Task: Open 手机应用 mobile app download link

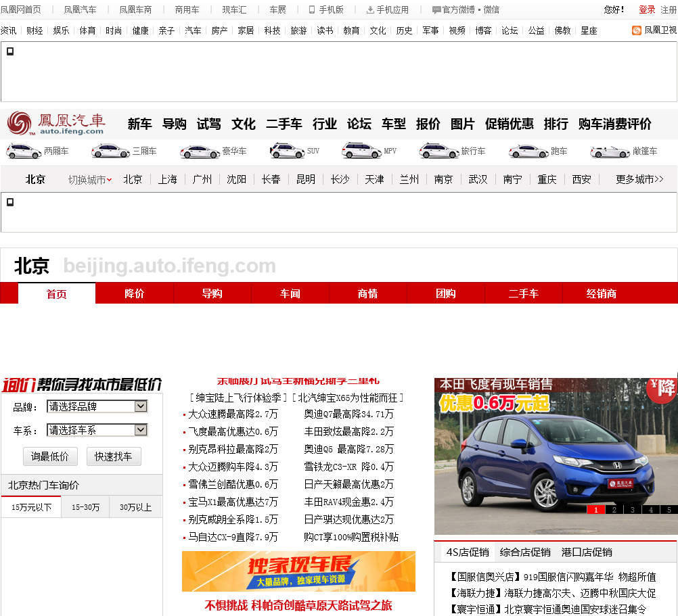Action: pyautogui.click(x=388, y=9)
